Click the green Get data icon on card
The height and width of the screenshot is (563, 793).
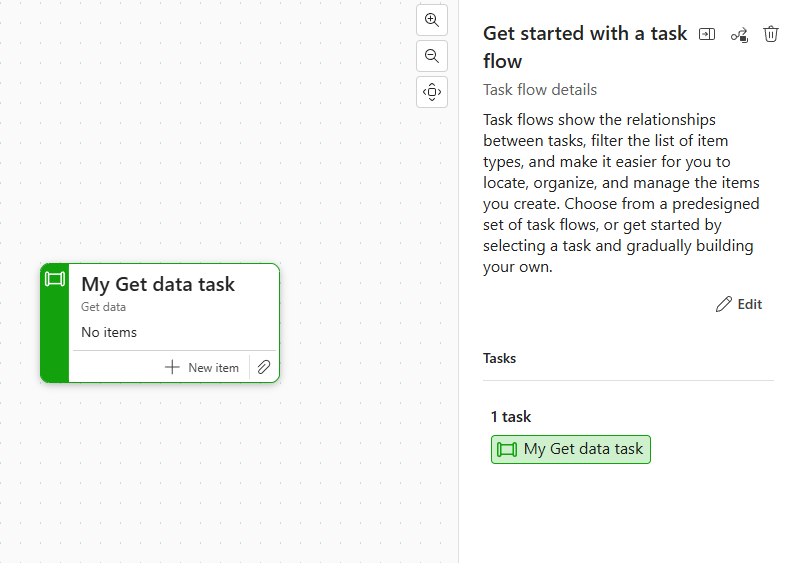click(55, 279)
